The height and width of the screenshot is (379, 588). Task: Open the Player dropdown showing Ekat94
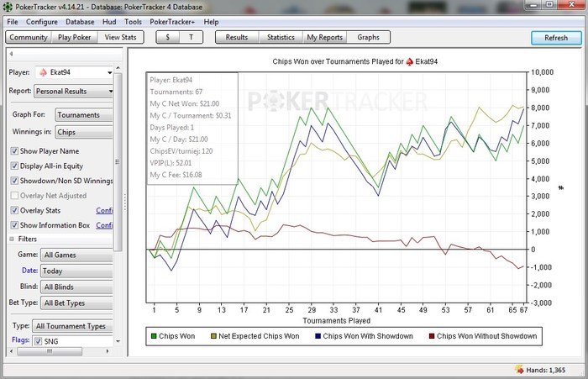click(74, 72)
